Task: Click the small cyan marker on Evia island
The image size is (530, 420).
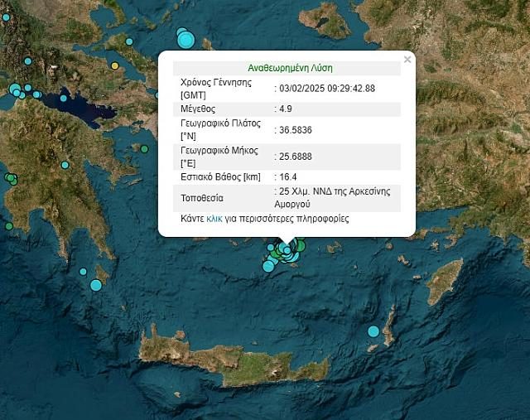Action: (x=129, y=41)
